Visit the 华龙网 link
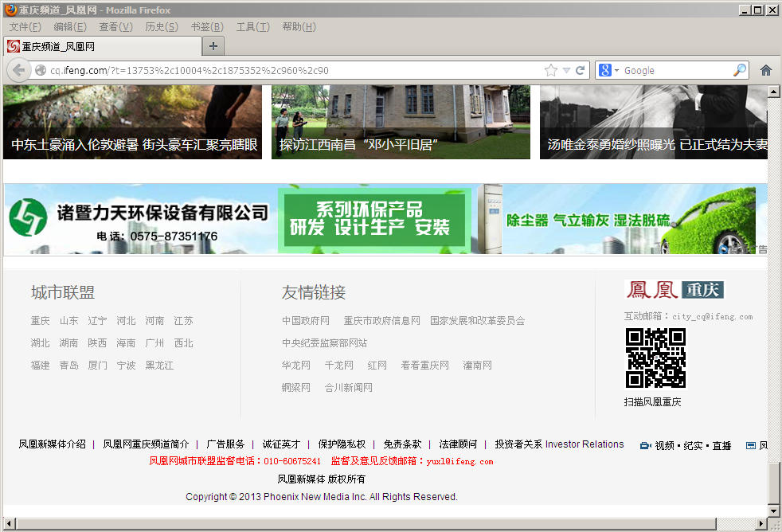The height and width of the screenshot is (532, 782). tap(296, 366)
